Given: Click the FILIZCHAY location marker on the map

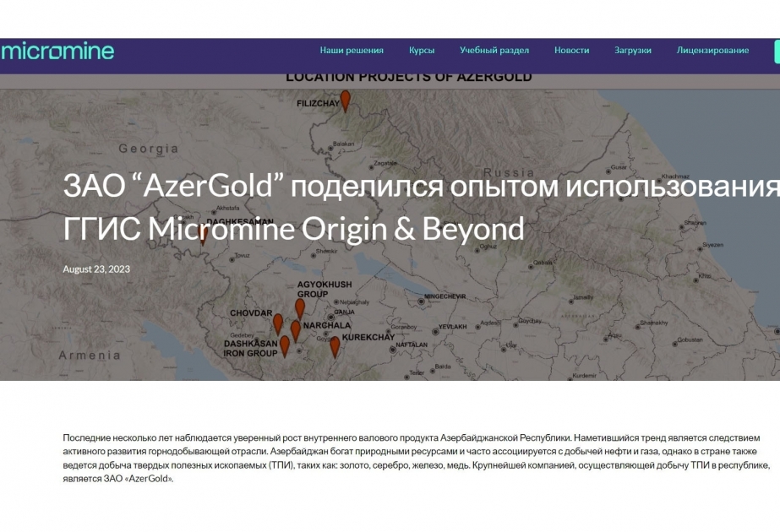Looking at the screenshot, I should click(x=345, y=102).
